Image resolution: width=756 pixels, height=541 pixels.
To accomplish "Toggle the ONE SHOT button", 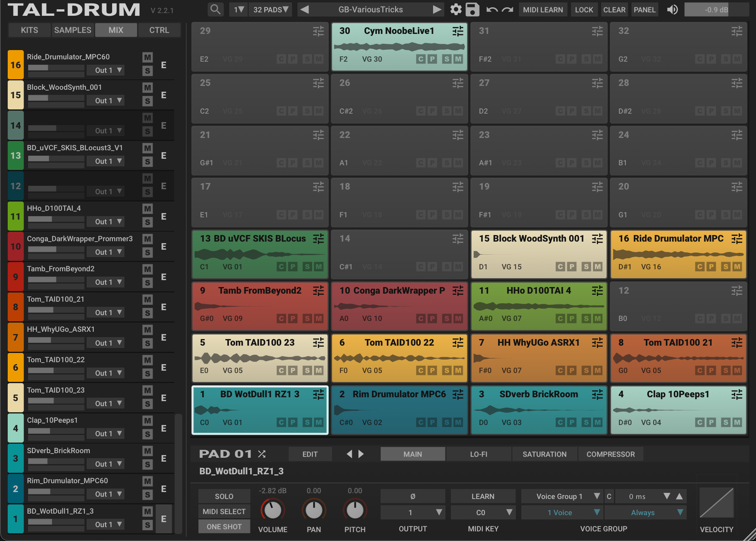I will (x=224, y=526).
